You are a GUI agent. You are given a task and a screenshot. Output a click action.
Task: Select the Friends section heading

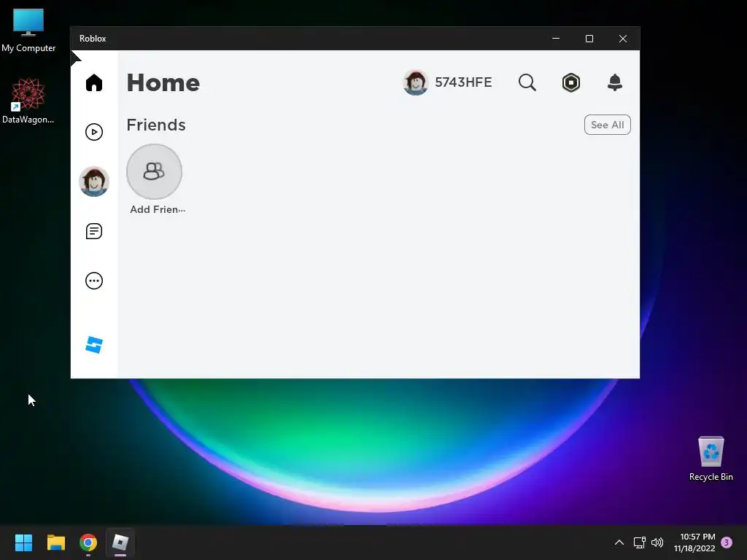pyautogui.click(x=156, y=125)
